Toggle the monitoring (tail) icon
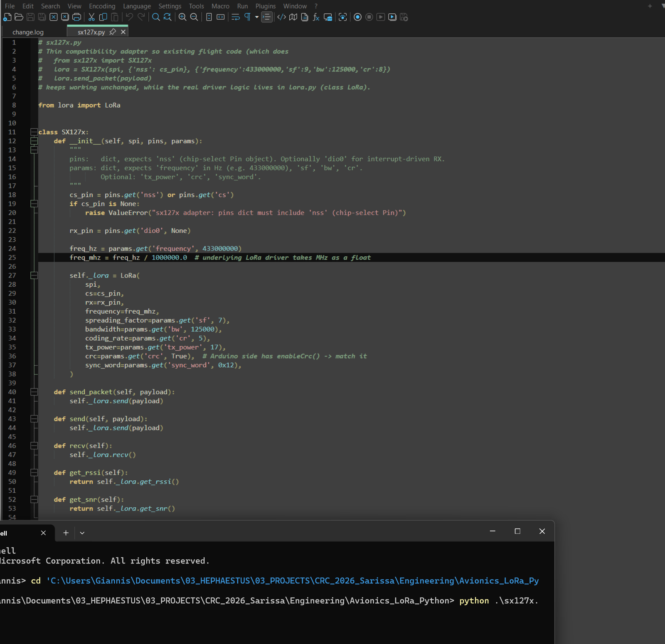 pos(342,17)
